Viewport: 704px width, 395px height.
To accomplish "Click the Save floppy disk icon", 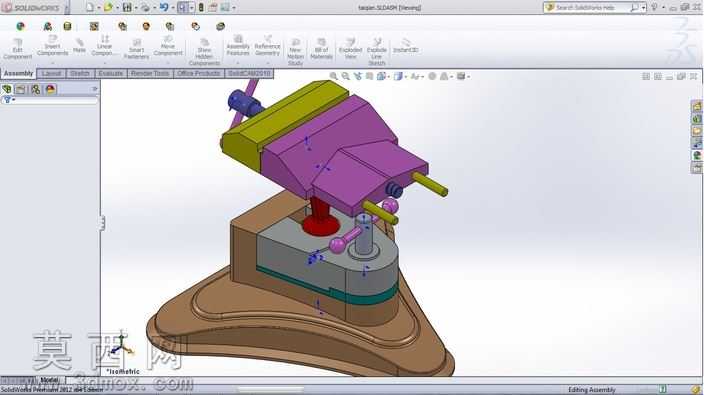I will tap(128, 8).
